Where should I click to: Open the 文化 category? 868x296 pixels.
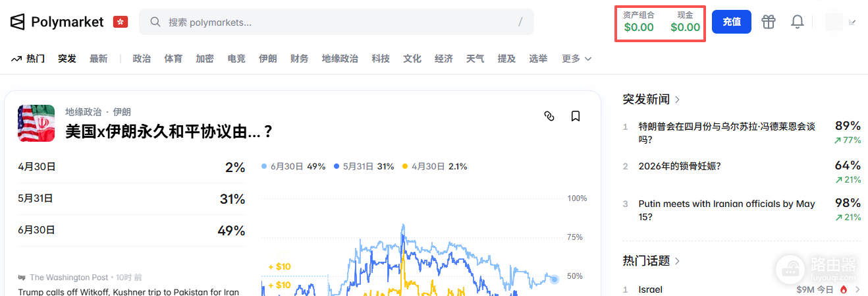click(x=412, y=59)
